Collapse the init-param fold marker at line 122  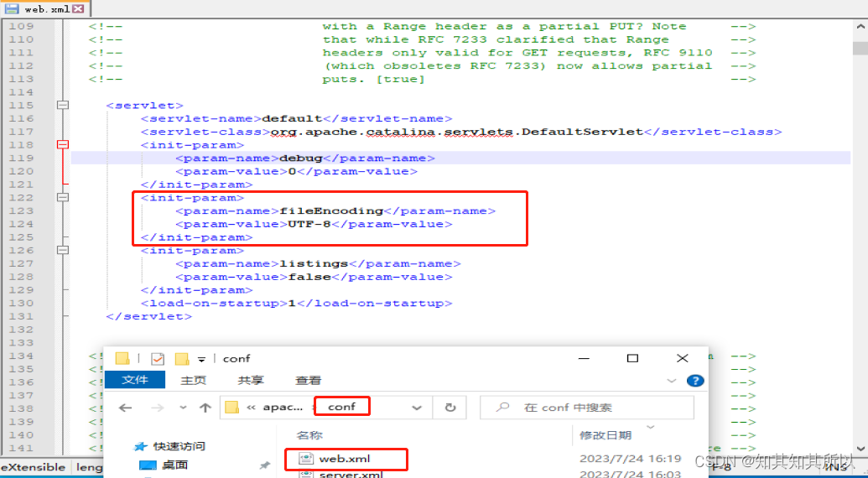click(x=63, y=197)
